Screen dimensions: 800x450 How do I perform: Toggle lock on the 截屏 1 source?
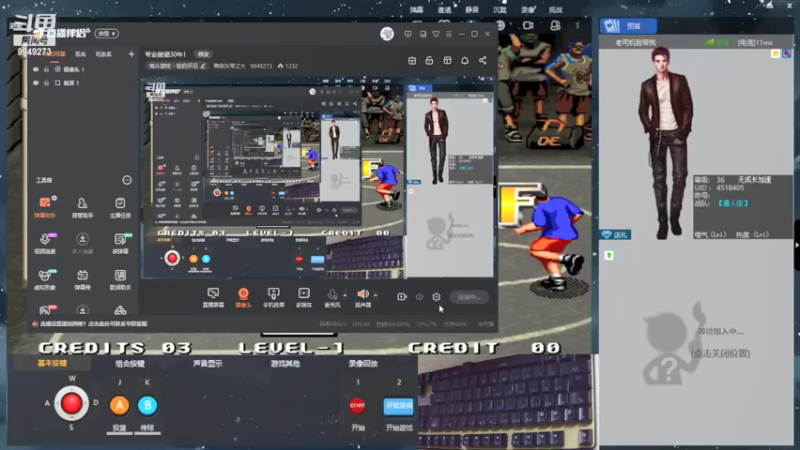(46, 83)
